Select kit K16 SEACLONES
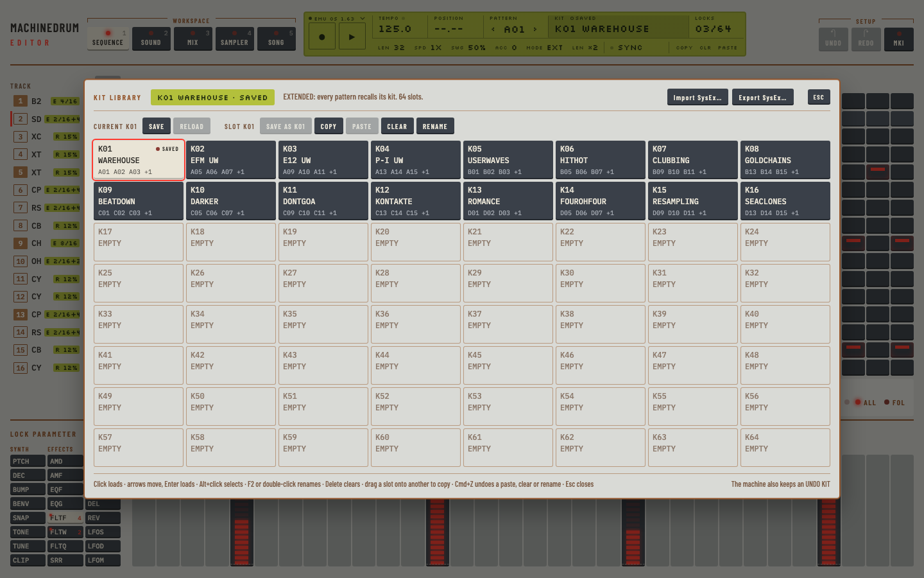Viewport: 924px width, 578px height. tap(785, 200)
